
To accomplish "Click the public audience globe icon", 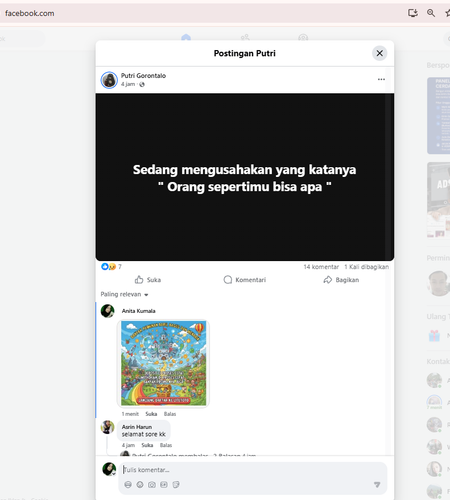I will pos(142,84).
